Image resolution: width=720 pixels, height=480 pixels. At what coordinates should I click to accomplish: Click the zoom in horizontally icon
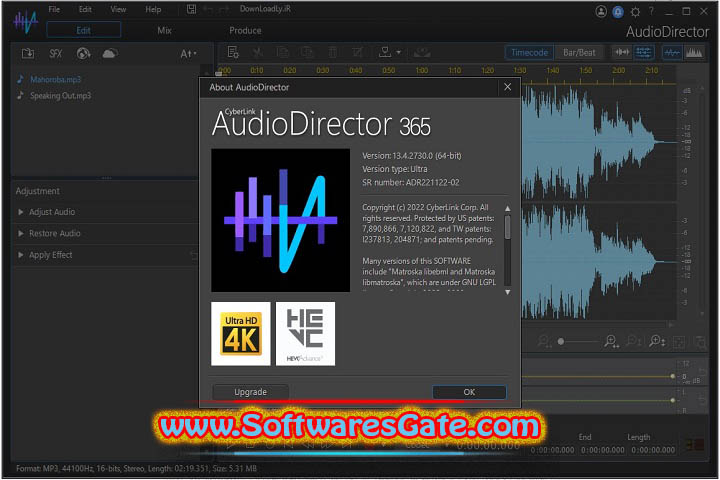611,341
